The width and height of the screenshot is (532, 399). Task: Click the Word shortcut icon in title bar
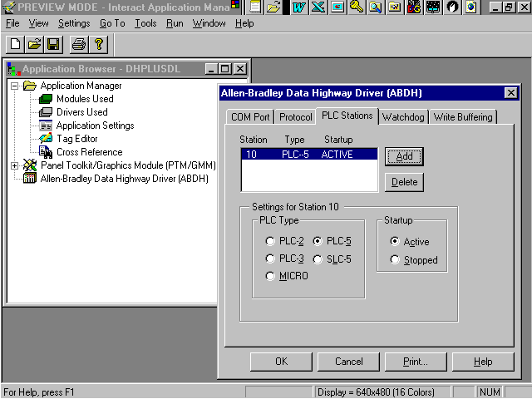point(298,7)
